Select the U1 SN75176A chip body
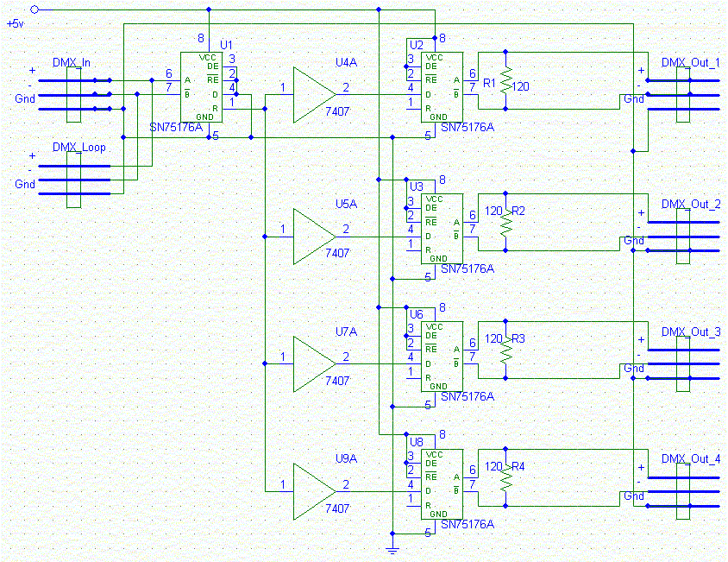Image resolution: width=728 pixels, height=562 pixels. [x=201, y=87]
